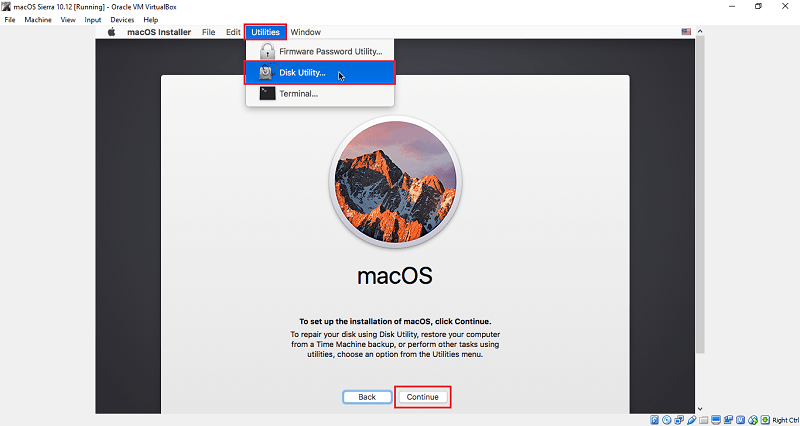800x426 pixels.
Task: Open the VirtualBox Input menu
Action: click(x=93, y=20)
